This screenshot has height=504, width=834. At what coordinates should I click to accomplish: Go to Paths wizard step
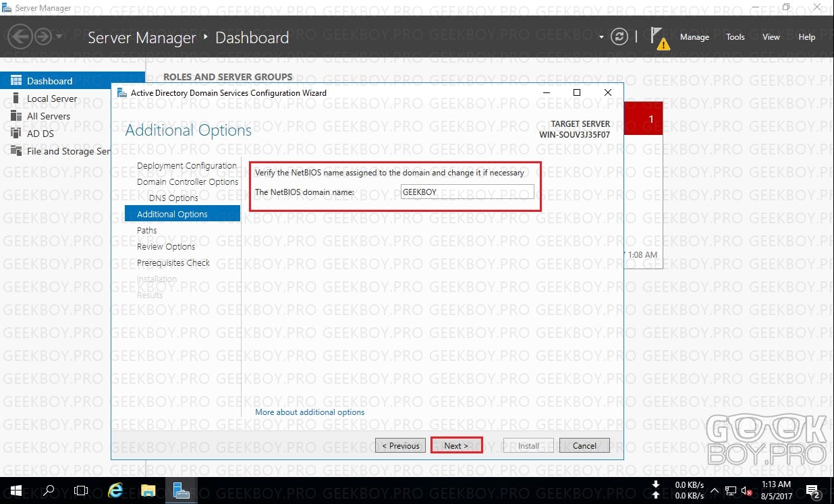146,230
